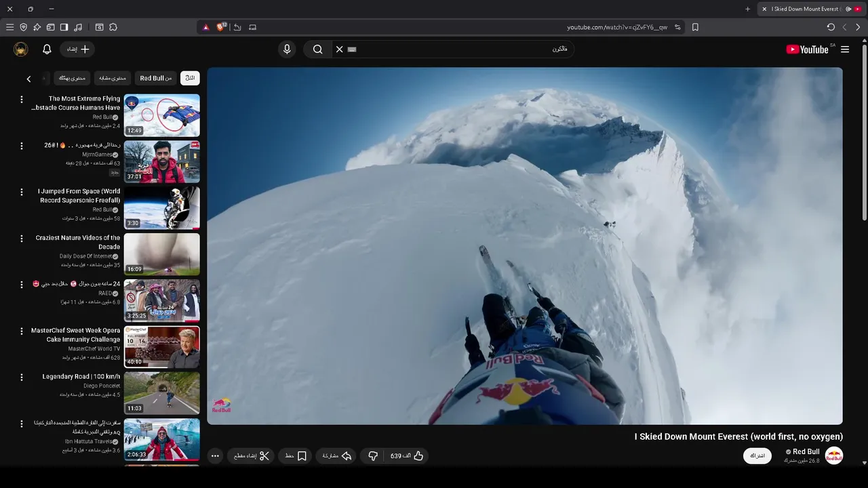Open the YouTube guide hamburger menu

[845, 49]
